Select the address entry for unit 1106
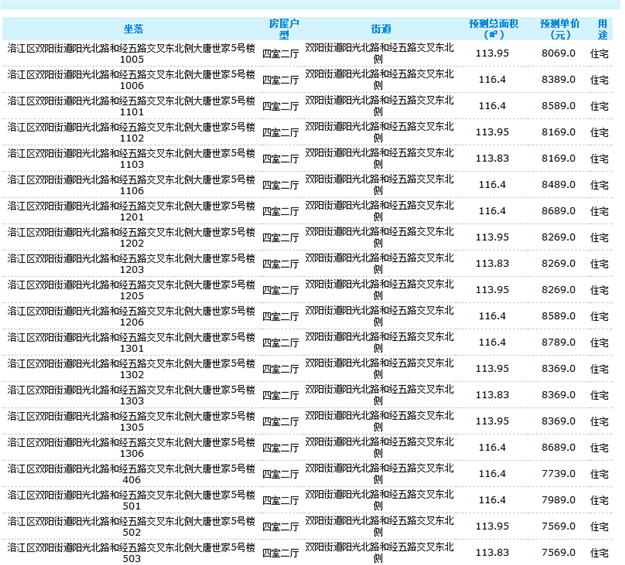The width and height of the screenshot is (625, 565). pos(132,183)
